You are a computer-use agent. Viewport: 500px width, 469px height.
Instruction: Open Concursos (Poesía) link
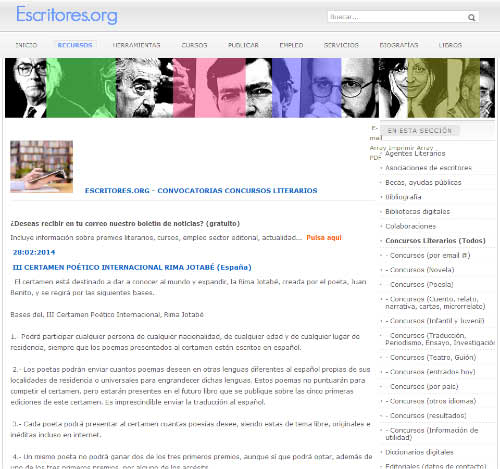pos(419,284)
